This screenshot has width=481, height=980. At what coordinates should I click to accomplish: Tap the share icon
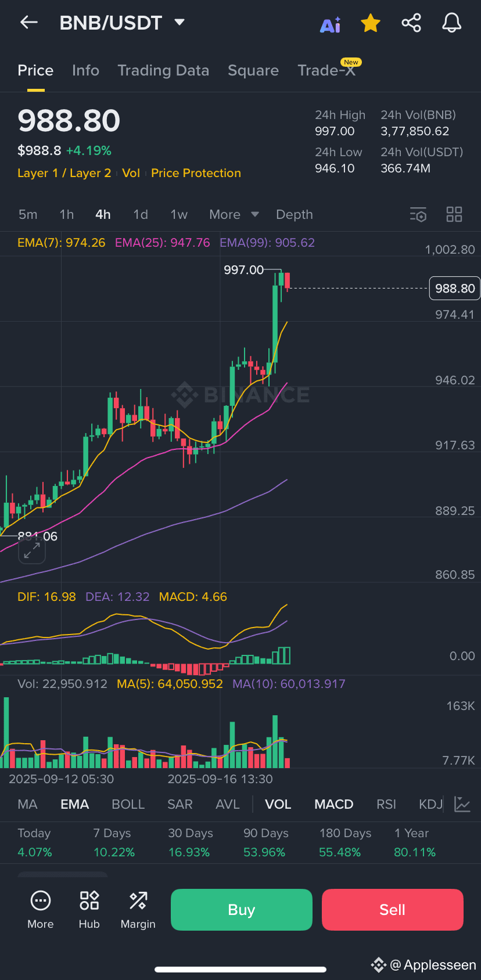[x=411, y=23]
